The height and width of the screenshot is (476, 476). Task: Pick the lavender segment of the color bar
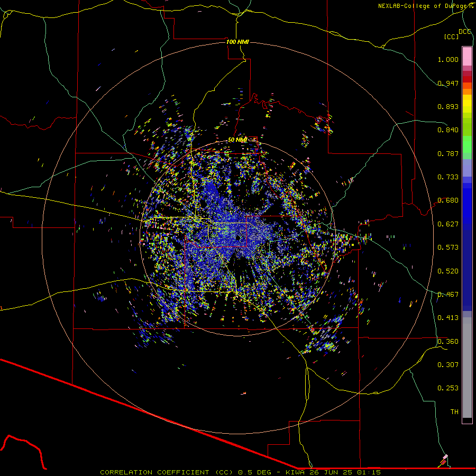(467, 168)
